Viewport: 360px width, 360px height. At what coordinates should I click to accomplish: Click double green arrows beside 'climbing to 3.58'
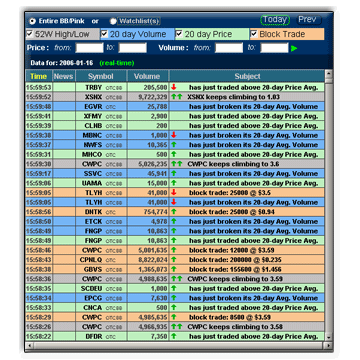pos(177,327)
